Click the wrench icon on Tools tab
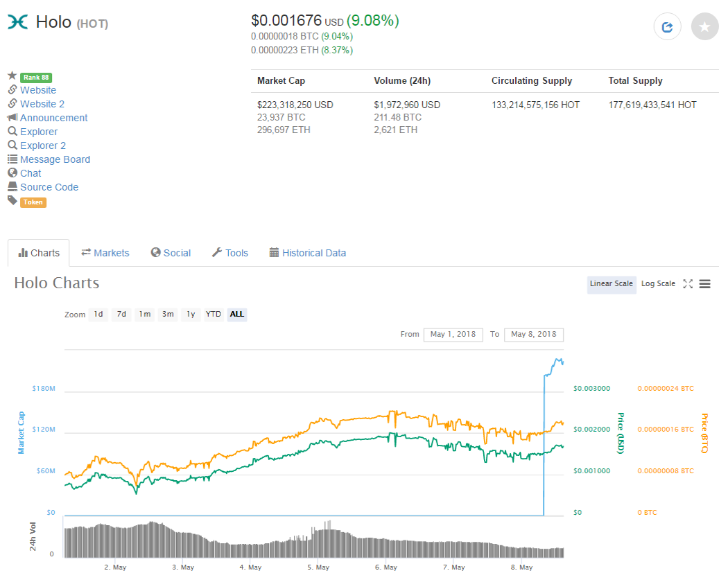Image resolution: width=728 pixels, height=573 pixels. pyautogui.click(x=217, y=252)
